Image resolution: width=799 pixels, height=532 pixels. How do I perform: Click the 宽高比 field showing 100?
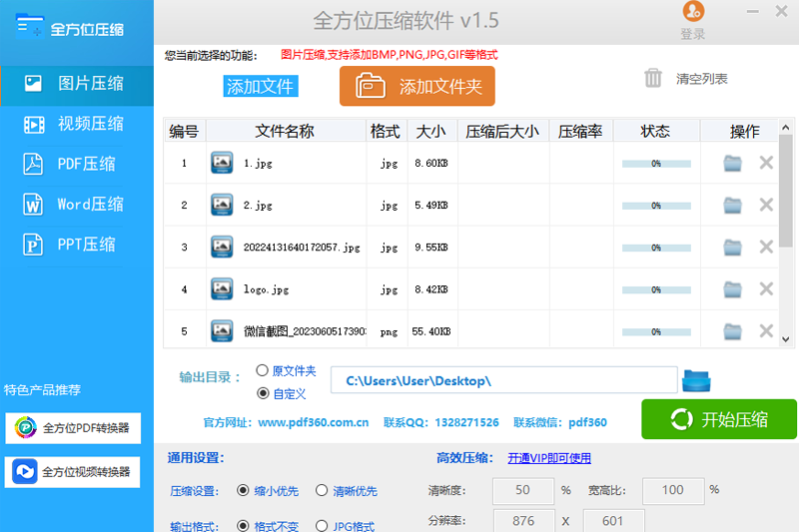tap(673, 491)
